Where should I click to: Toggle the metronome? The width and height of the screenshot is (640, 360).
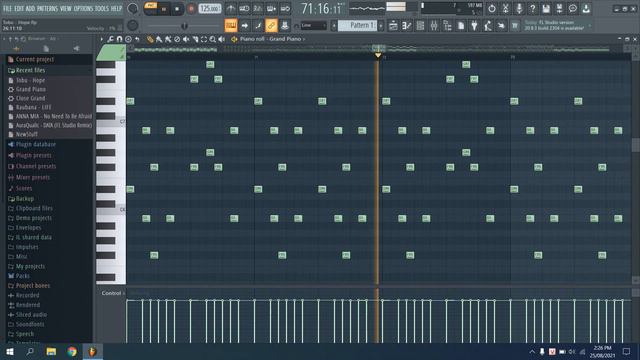(231, 8)
